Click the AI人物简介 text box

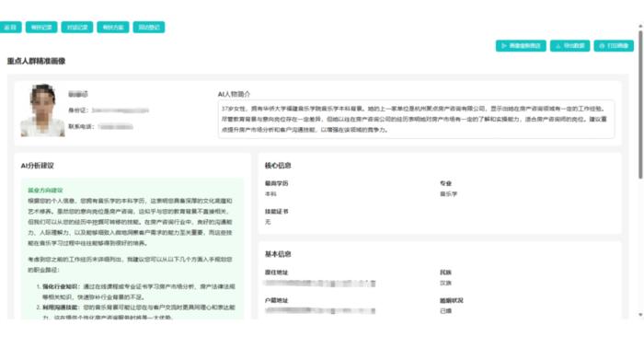tap(416, 119)
